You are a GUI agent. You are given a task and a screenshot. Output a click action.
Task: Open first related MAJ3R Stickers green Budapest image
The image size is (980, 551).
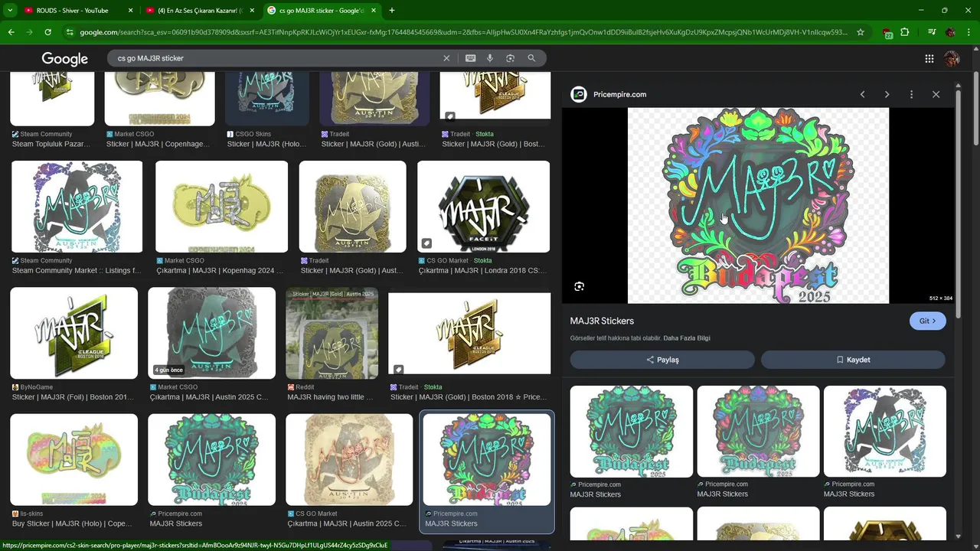point(632,432)
